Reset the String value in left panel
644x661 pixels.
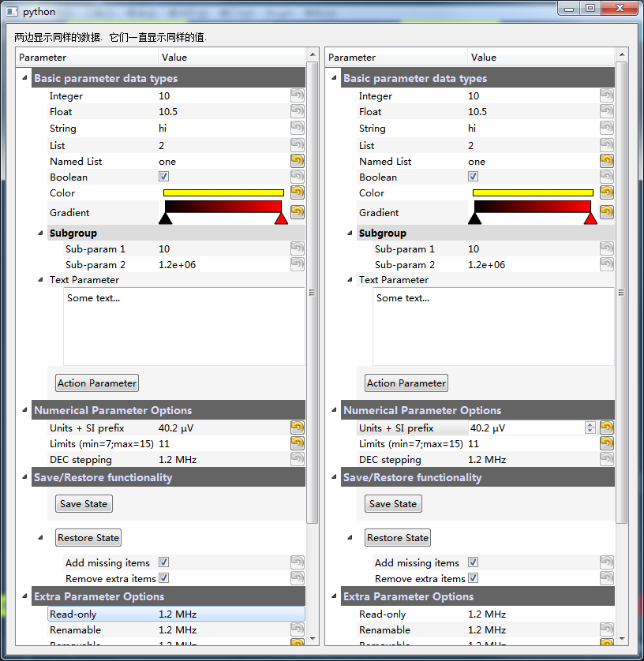point(298,128)
